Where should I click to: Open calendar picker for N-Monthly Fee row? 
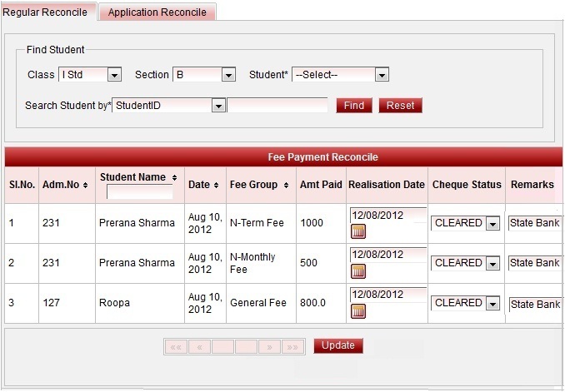coord(359,270)
